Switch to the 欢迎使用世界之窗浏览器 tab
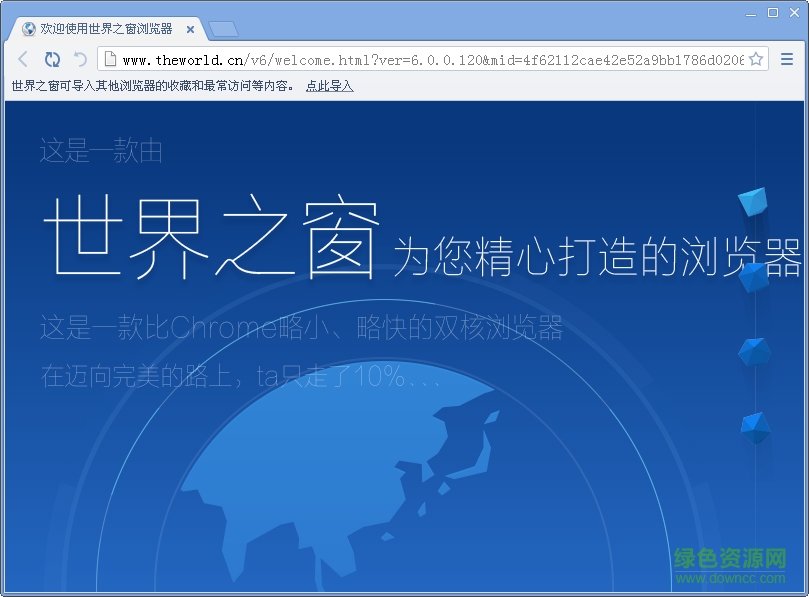 click(x=110, y=29)
